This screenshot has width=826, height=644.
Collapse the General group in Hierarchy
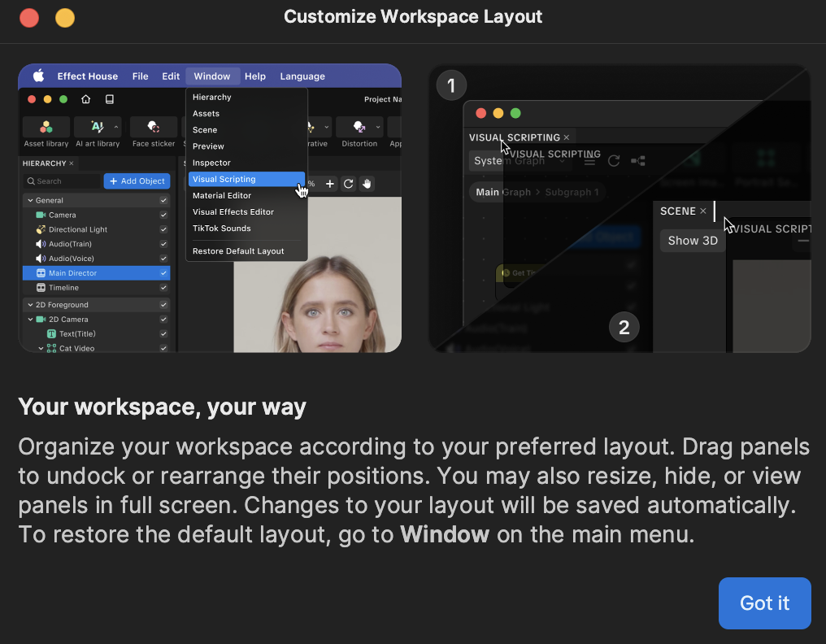coord(30,201)
